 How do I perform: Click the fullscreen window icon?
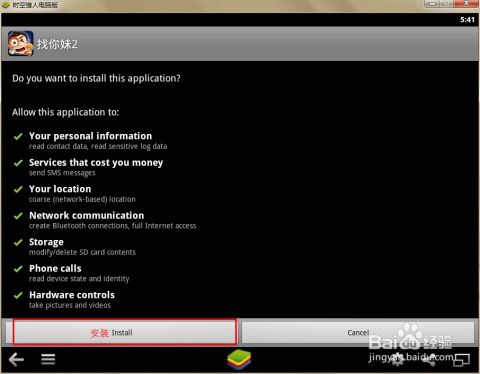[461, 360]
